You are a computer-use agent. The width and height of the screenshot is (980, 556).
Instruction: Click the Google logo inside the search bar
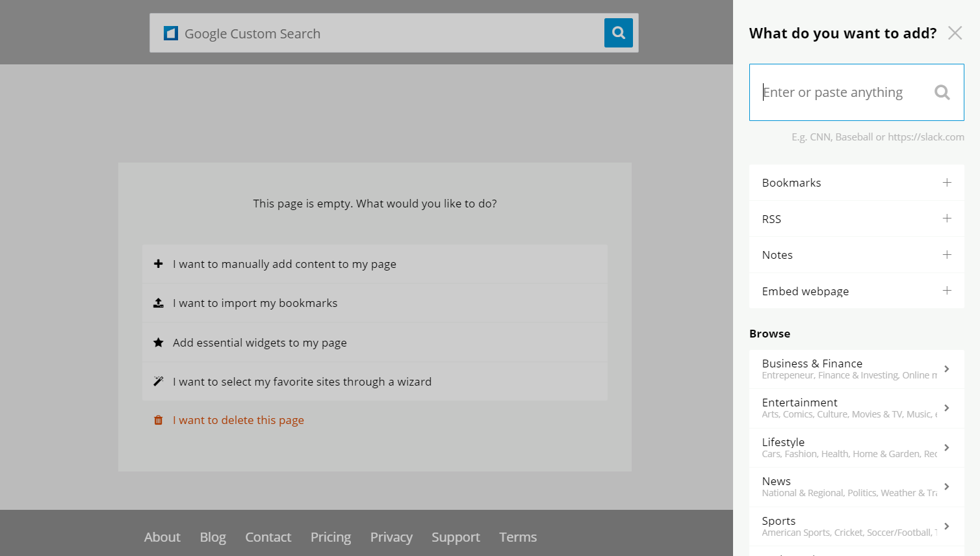(x=170, y=33)
